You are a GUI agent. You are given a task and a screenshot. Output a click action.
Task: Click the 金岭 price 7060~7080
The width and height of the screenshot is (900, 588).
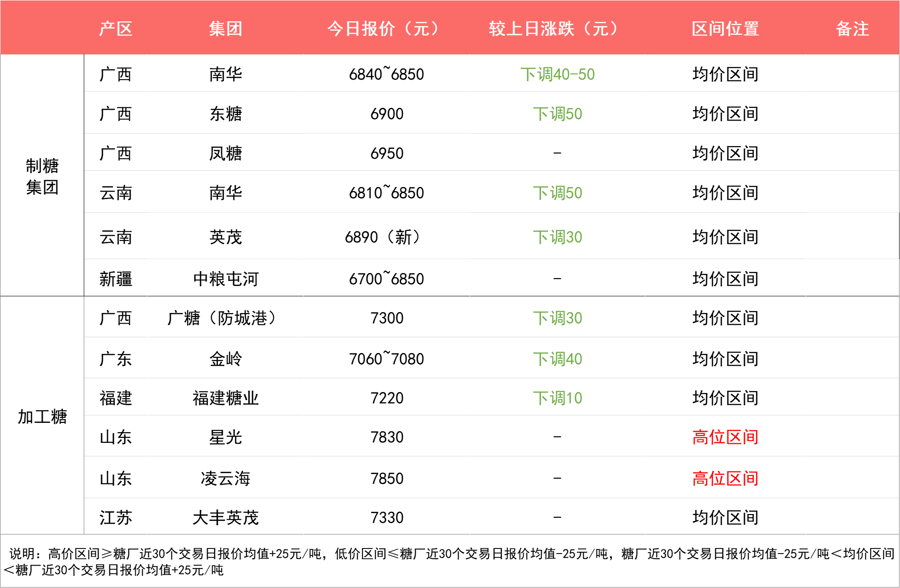(x=386, y=359)
